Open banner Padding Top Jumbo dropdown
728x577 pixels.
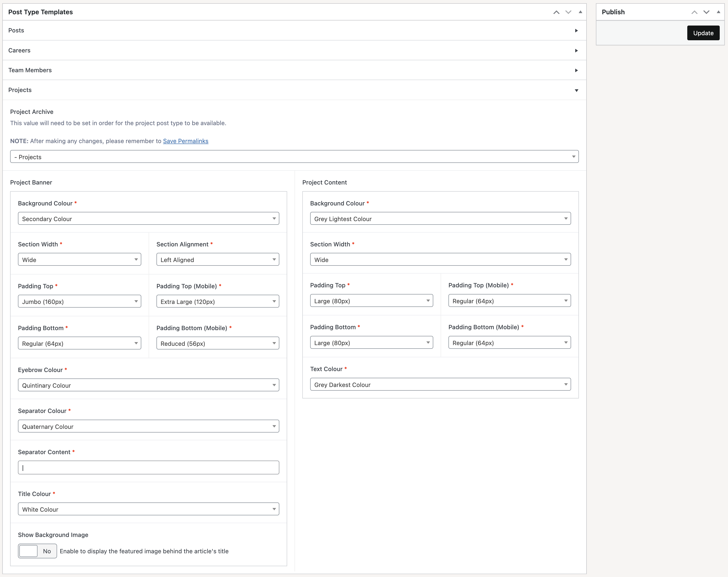point(79,301)
